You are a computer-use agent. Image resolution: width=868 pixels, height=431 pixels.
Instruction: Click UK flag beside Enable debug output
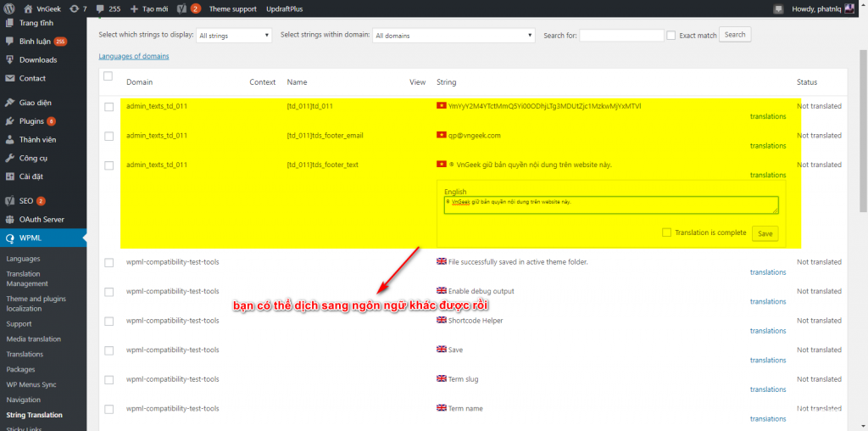tap(441, 291)
